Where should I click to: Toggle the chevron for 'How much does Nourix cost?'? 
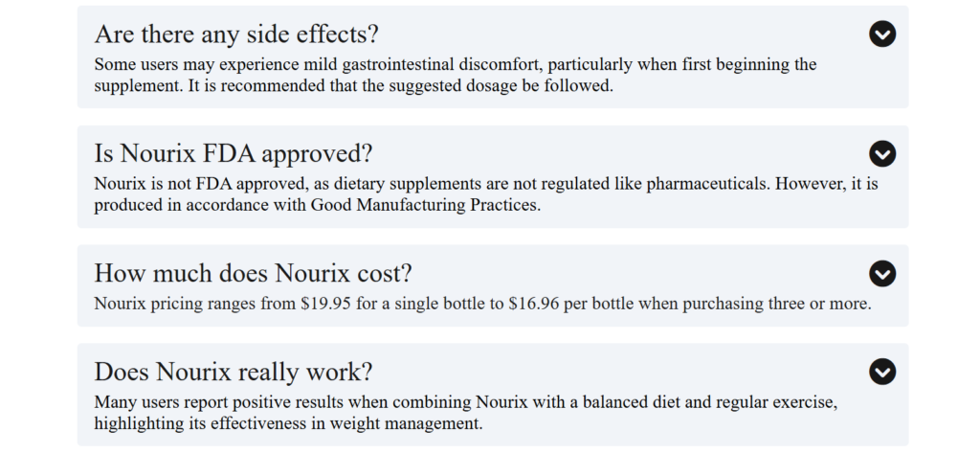[881, 273]
